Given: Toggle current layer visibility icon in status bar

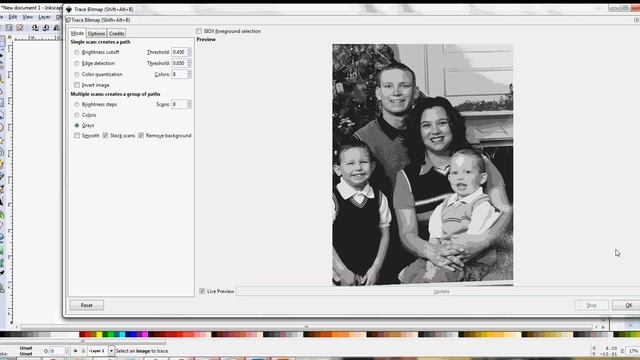Looking at the screenshot, I should [x=75, y=351].
